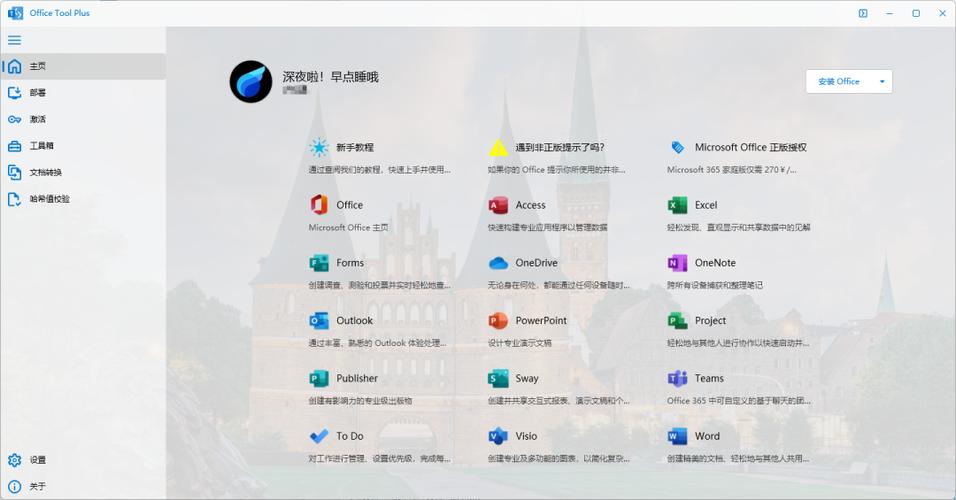Click the compact mode title bar icon
Screen dimensions: 956x500
863,13
